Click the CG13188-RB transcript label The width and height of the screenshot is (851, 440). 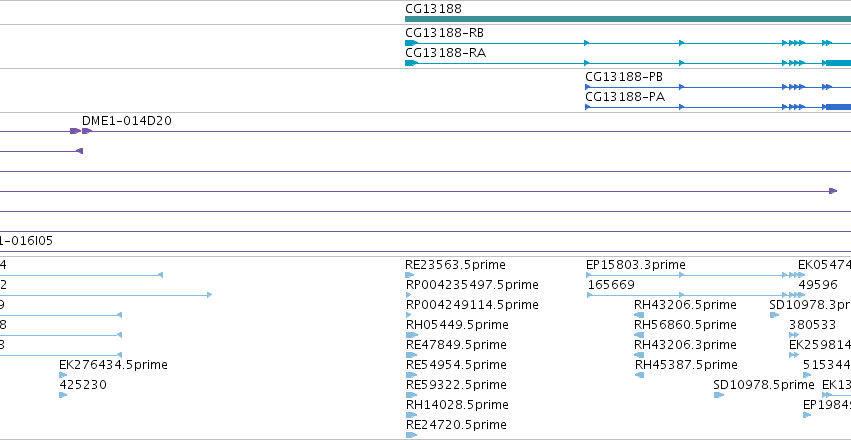point(444,33)
